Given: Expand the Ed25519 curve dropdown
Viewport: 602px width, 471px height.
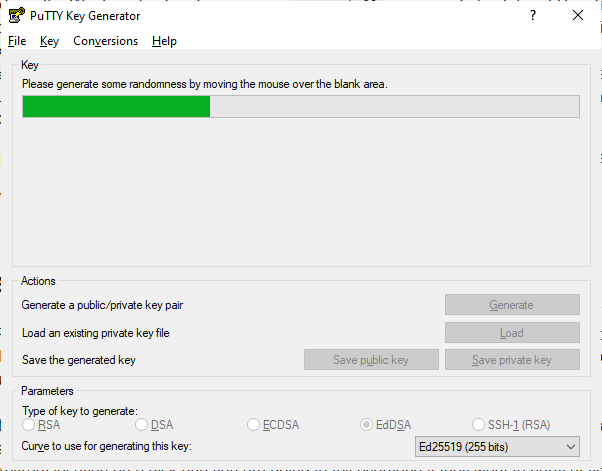Looking at the screenshot, I should point(497,447).
